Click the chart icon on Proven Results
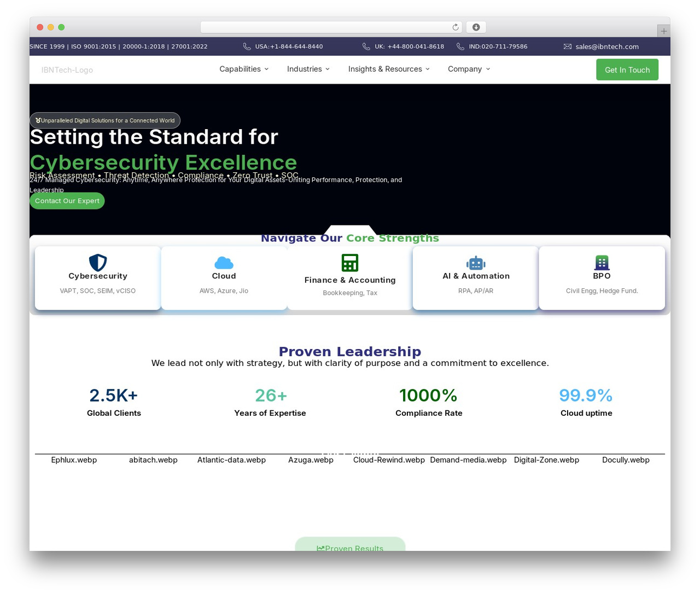The width and height of the screenshot is (700, 593). tap(320, 548)
